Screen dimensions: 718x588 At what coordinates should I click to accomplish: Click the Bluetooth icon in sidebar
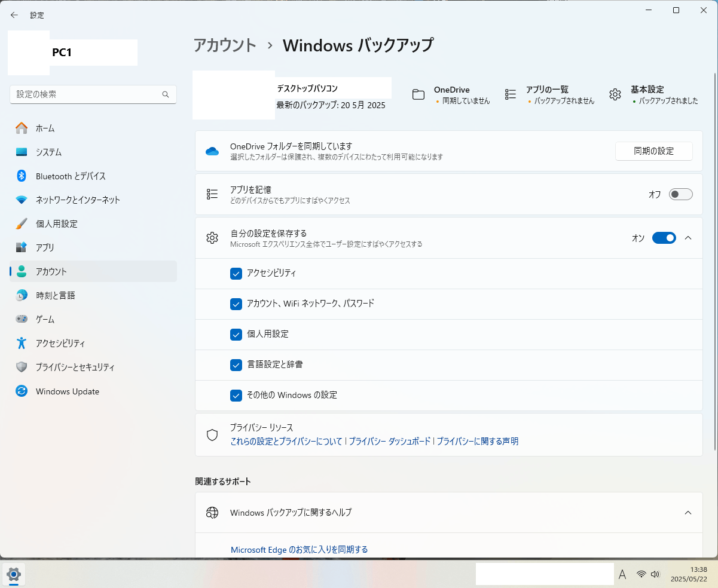[22, 176]
